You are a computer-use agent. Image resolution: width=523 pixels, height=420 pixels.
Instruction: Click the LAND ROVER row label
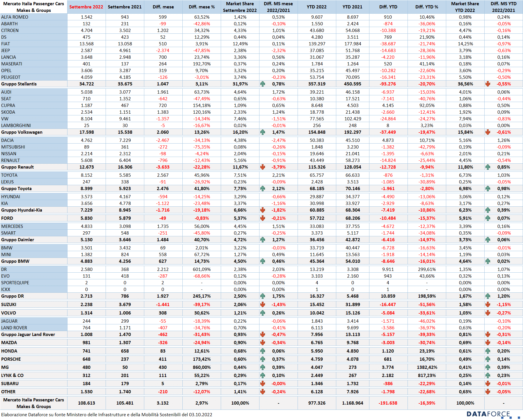coord(14,328)
